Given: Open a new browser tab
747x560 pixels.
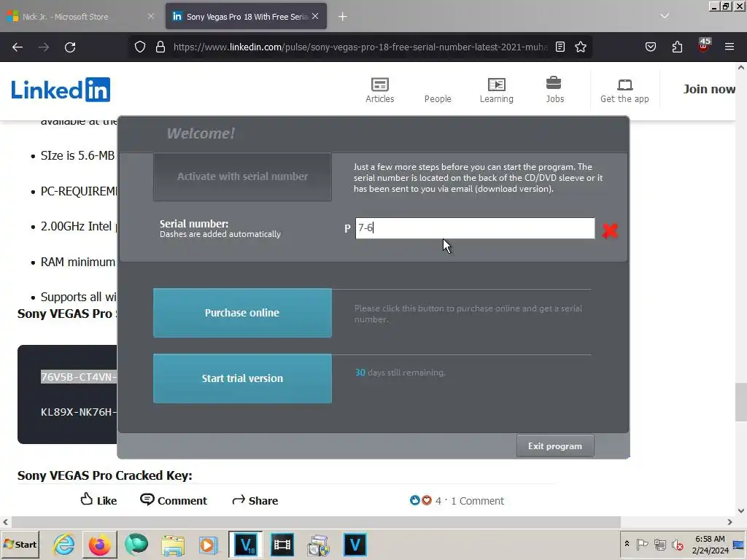Looking at the screenshot, I should tap(343, 17).
